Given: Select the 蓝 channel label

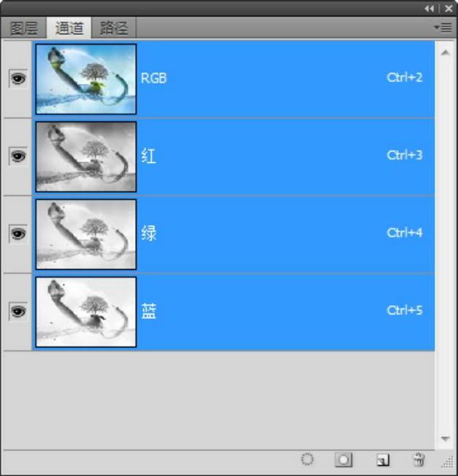Looking at the screenshot, I should tap(148, 311).
